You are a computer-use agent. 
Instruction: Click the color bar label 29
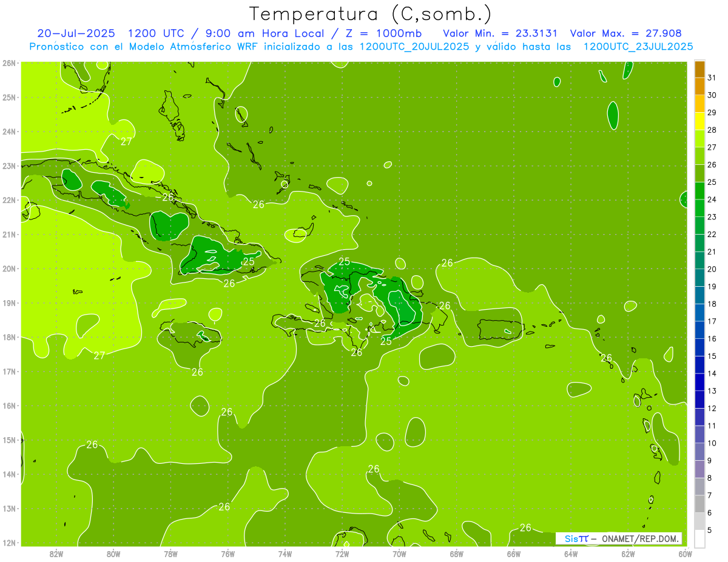click(x=712, y=113)
